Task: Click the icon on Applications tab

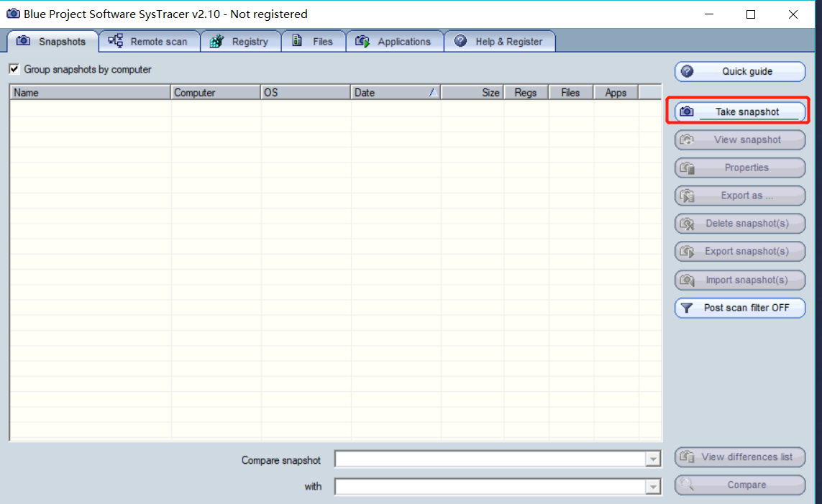Action: click(362, 41)
